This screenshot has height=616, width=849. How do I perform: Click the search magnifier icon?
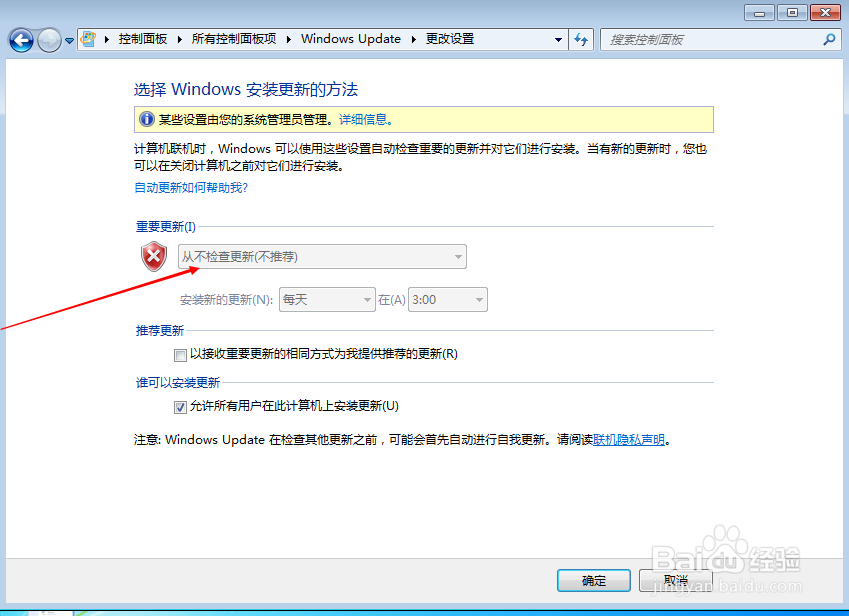coord(827,40)
